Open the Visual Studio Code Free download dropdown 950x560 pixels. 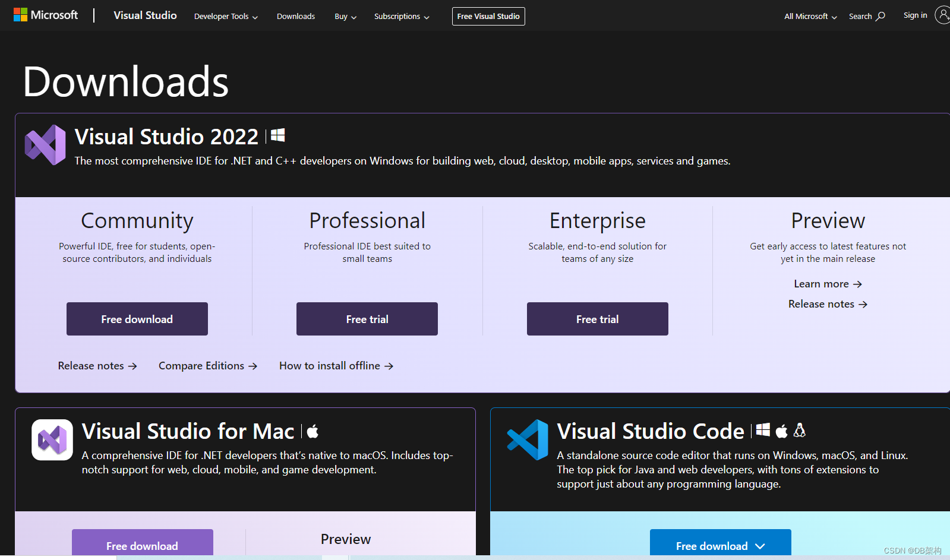(721, 543)
